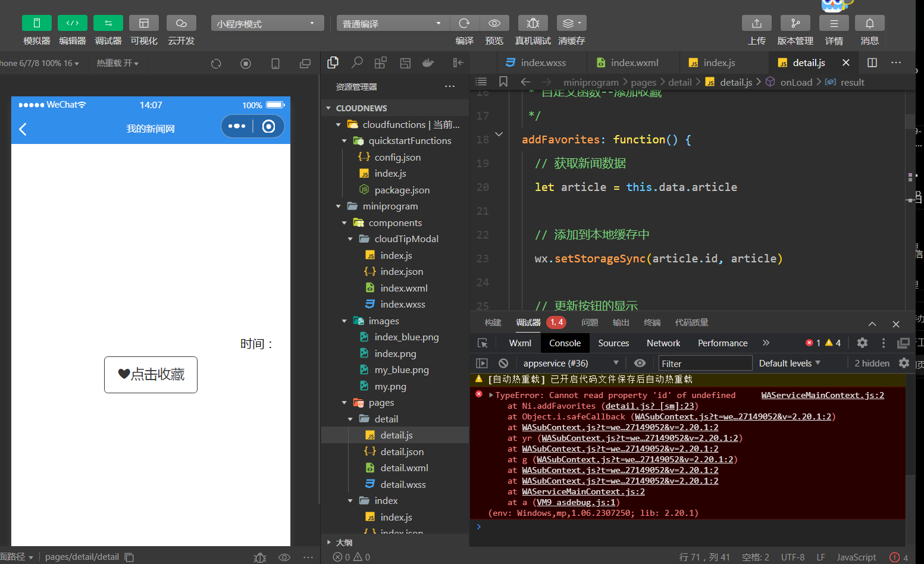924x564 pixels.
Task: Select the Sources devtools tab
Action: tap(613, 343)
